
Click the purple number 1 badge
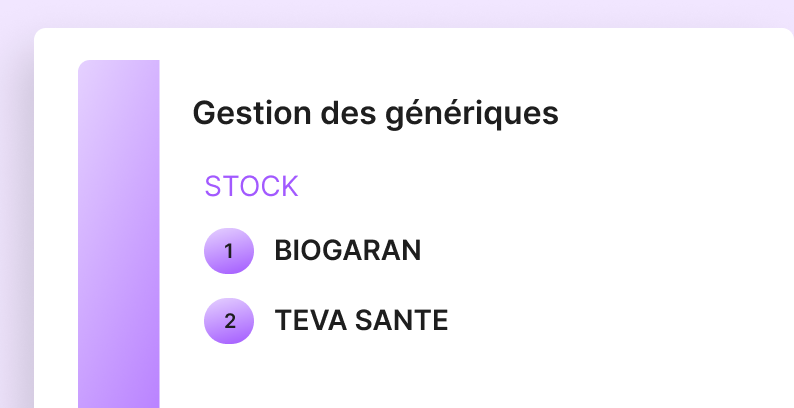pyautogui.click(x=229, y=251)
